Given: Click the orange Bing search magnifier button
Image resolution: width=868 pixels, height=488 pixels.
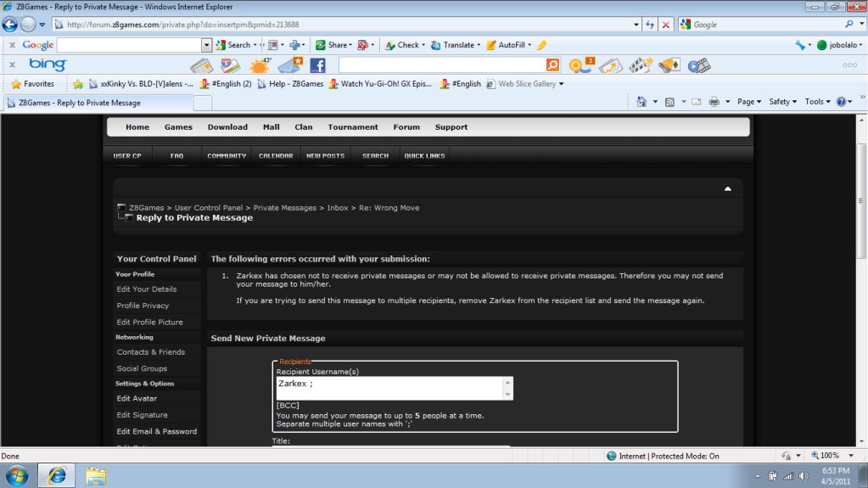Looking at the screenshot, I should pos(552,65).
